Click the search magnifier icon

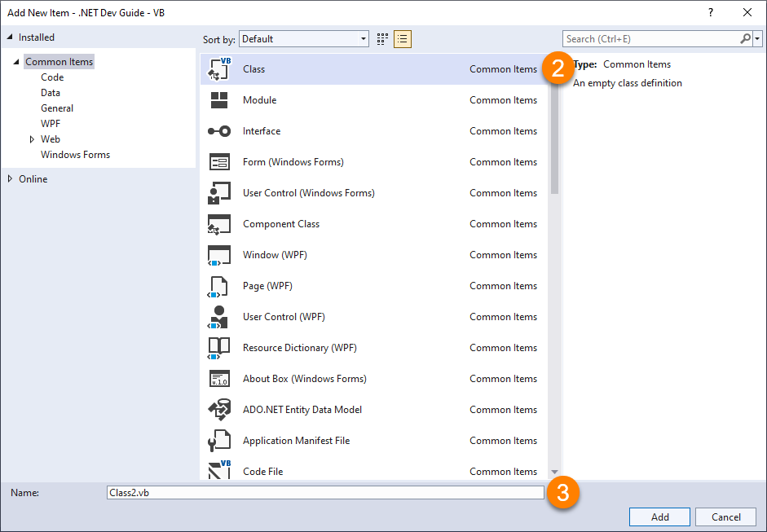click(745, 38)
